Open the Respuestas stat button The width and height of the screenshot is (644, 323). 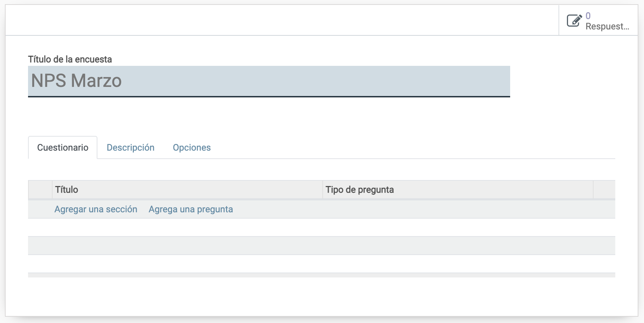tap(598, 20)
